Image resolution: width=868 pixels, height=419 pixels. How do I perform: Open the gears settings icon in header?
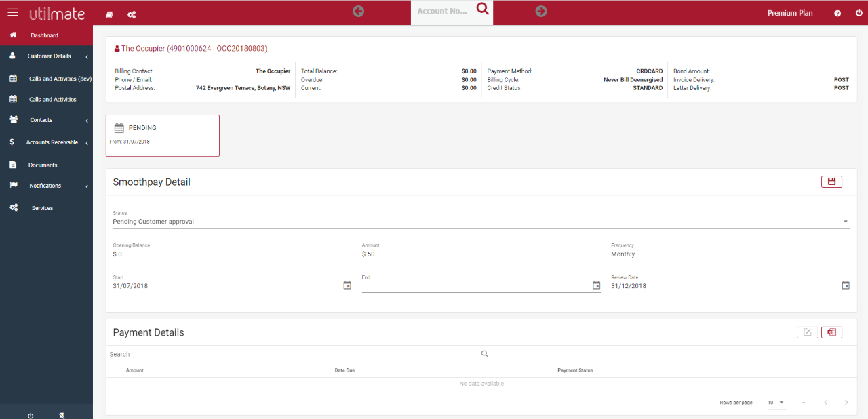click(x=132, y=14)
